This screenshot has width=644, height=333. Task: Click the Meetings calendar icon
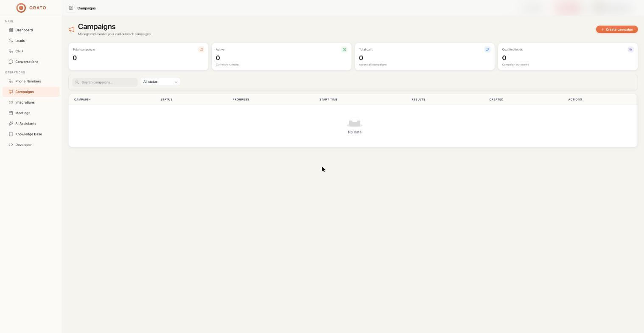(x=11, y=113)
